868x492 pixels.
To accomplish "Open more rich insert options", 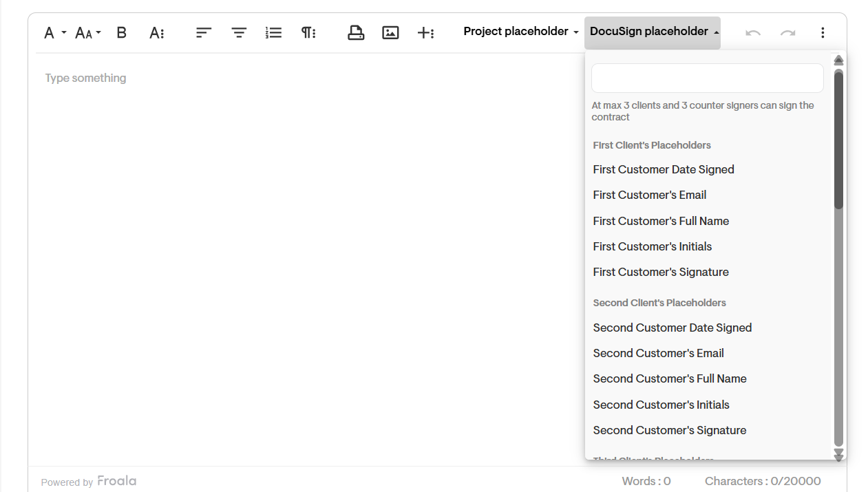I will (x=425, y=32).
